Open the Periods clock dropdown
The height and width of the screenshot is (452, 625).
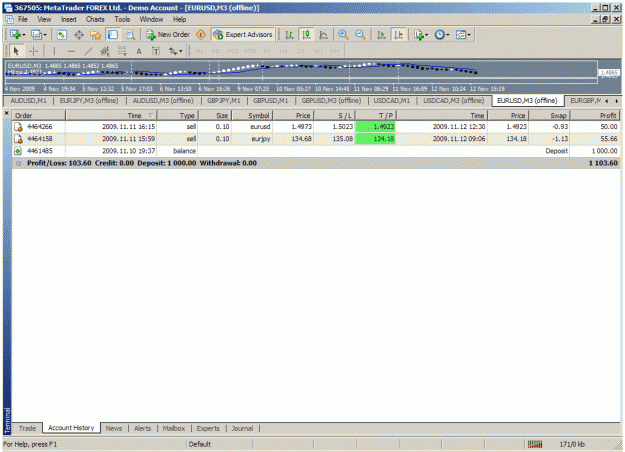[x=442, y=35]
